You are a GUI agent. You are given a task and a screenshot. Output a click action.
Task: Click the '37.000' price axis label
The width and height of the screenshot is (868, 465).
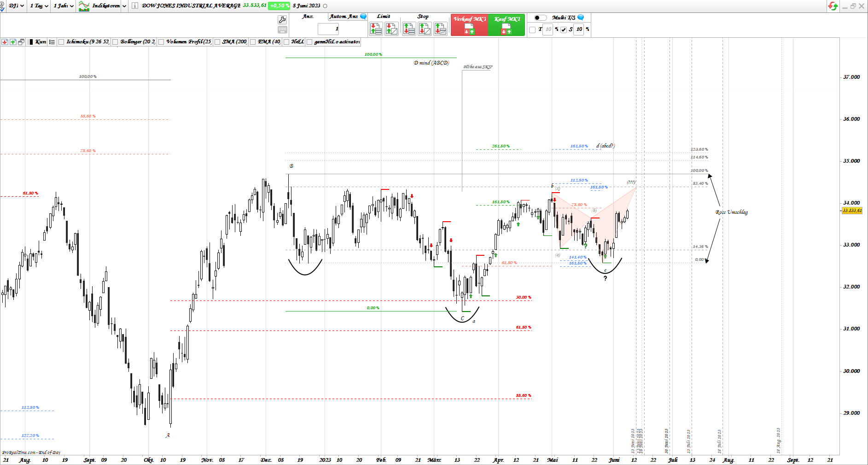[851, 77]
